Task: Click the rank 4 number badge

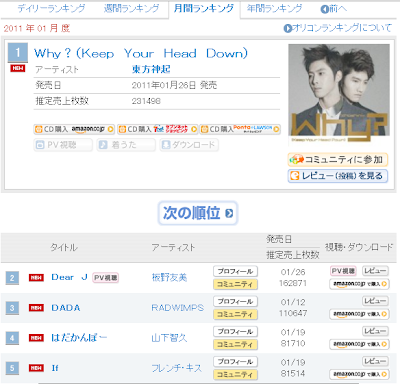Action: tap(12, 338)
